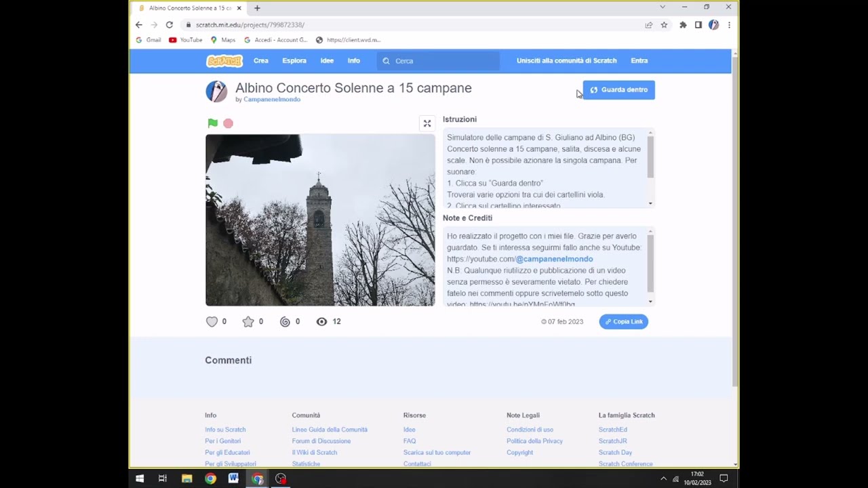Open the Info su Scratch footer link

(x=225, y=430)
